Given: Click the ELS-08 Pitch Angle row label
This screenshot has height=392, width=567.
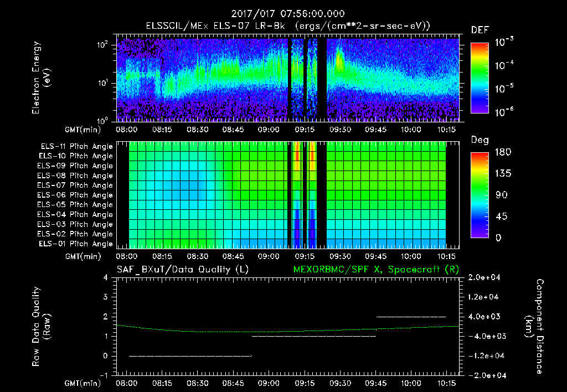Looking at the screenshot, I should 75,176.
